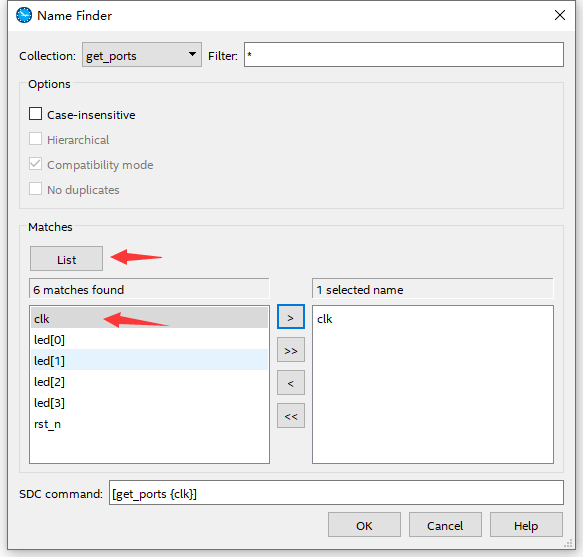Image resolution: width=583 pixels, height=557 pixels.
Task: Open Help for Name Finder
Action: coord(526,525)
